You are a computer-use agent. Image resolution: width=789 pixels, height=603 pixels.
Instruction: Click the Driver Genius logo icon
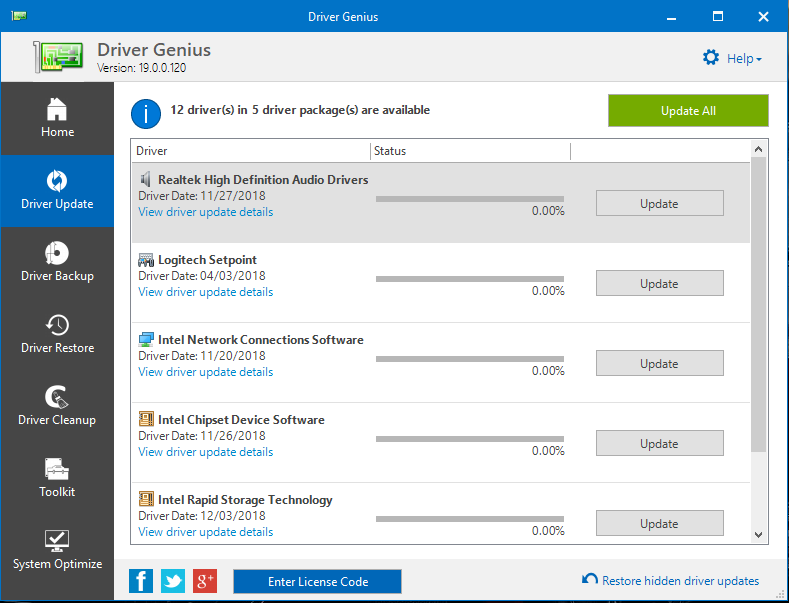pyautogui.click(x=58, y=57)
